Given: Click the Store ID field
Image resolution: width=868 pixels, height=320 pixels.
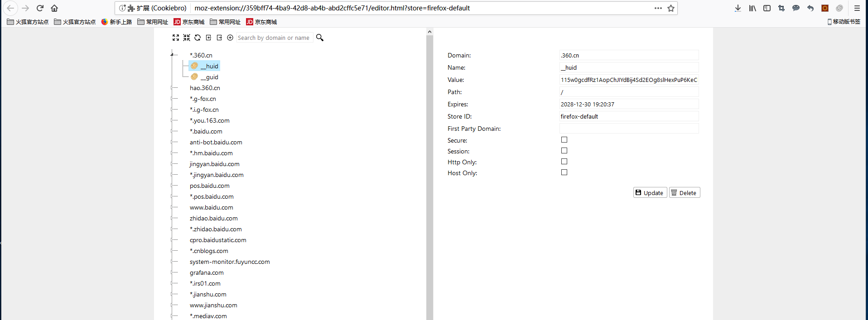Looking at the screenshot, I should click(x=629, y=116).
